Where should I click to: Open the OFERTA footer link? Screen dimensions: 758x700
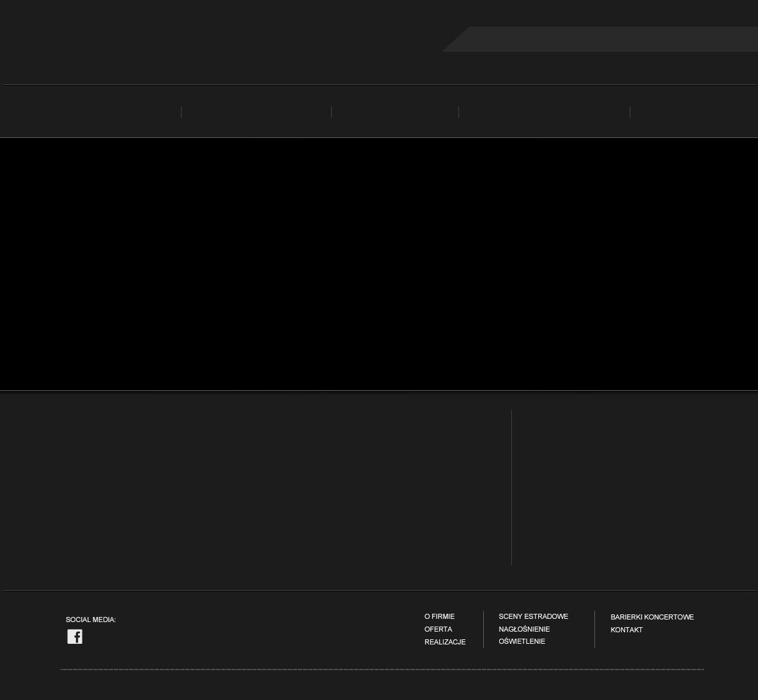pyautogui.click(x=438, y=630)
